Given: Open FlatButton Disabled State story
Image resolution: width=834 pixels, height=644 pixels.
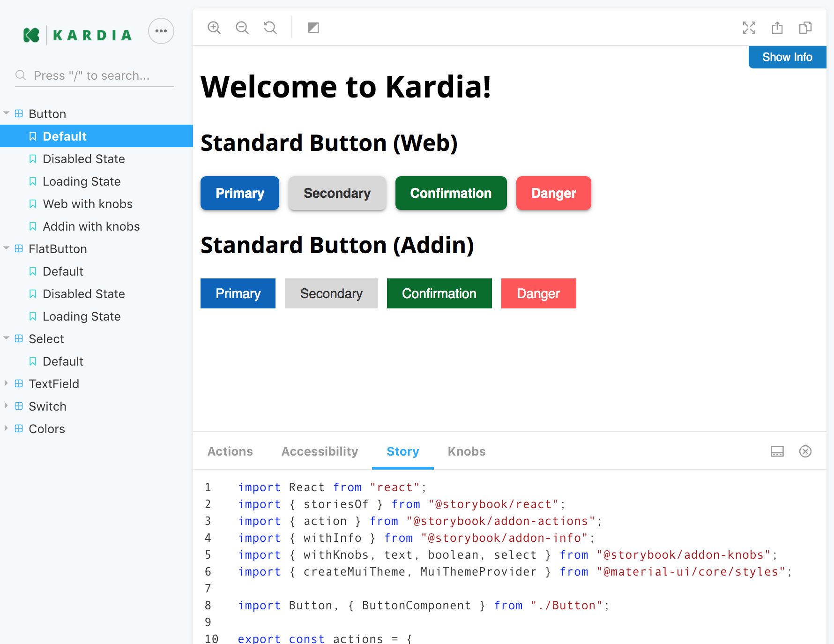Looking at the screenshot, I should [x=97, y=294].
